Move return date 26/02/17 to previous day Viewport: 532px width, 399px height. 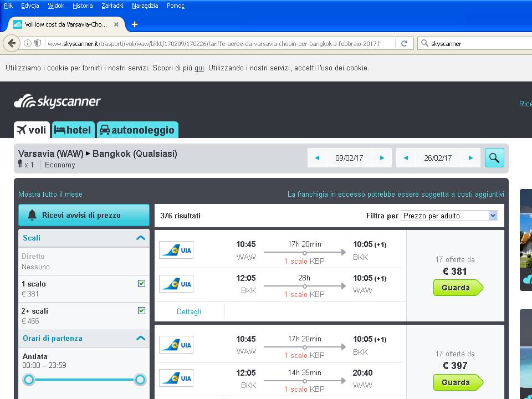[x=406, y=158]
